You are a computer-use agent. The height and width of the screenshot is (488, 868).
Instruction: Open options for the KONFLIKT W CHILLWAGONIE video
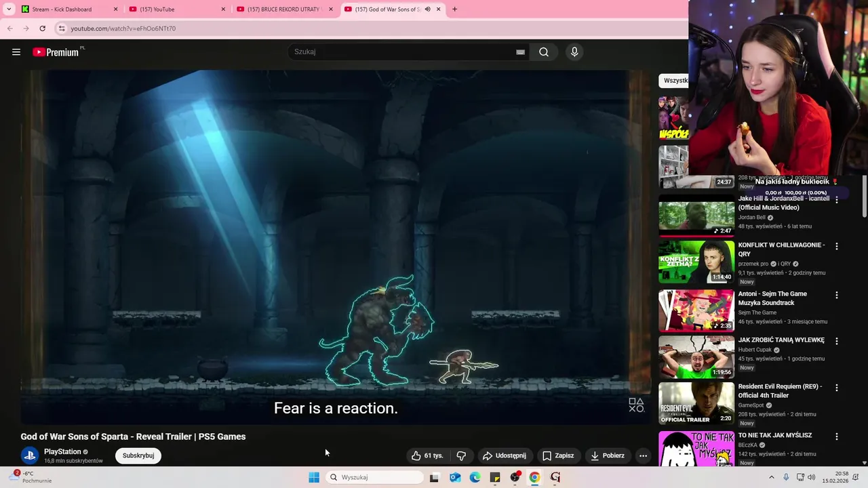click(836, 247)
